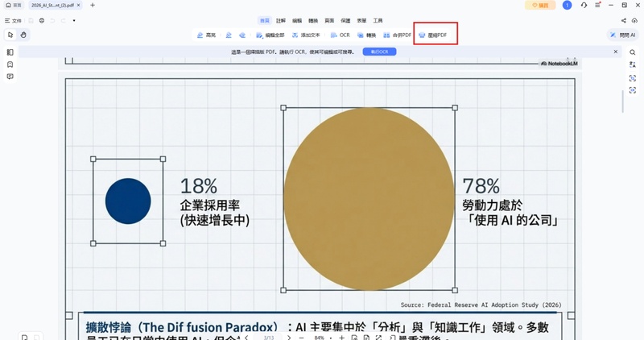Switch to the 表單 form tab
This screenshot has width=644, height=340.
[361, 21]
